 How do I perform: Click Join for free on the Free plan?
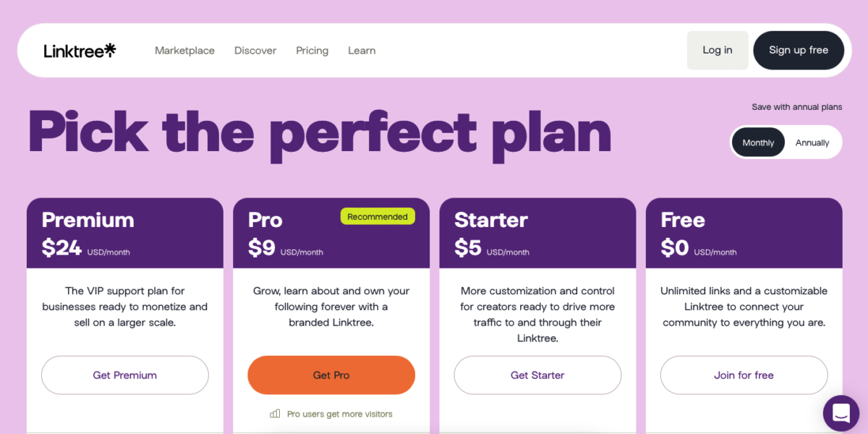(744, 375)
